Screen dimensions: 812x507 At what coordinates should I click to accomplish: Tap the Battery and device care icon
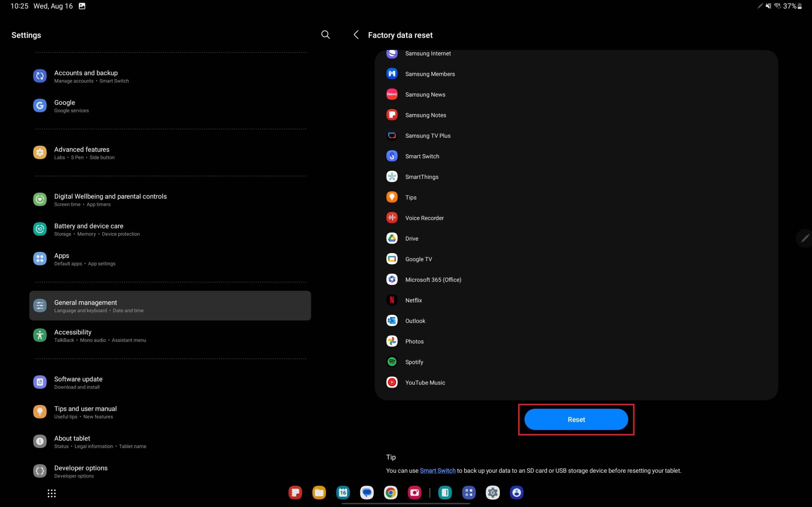pyautogui.click(x=40, y=229)
